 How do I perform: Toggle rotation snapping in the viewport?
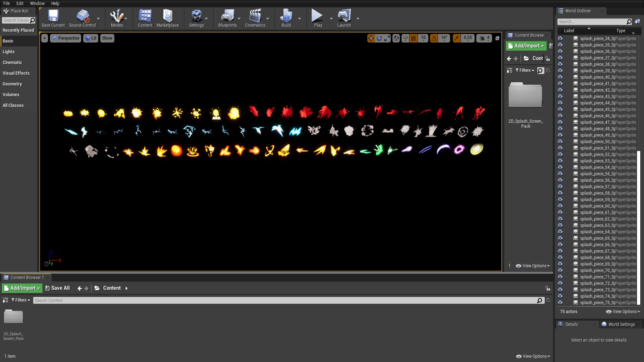point(434,38)
